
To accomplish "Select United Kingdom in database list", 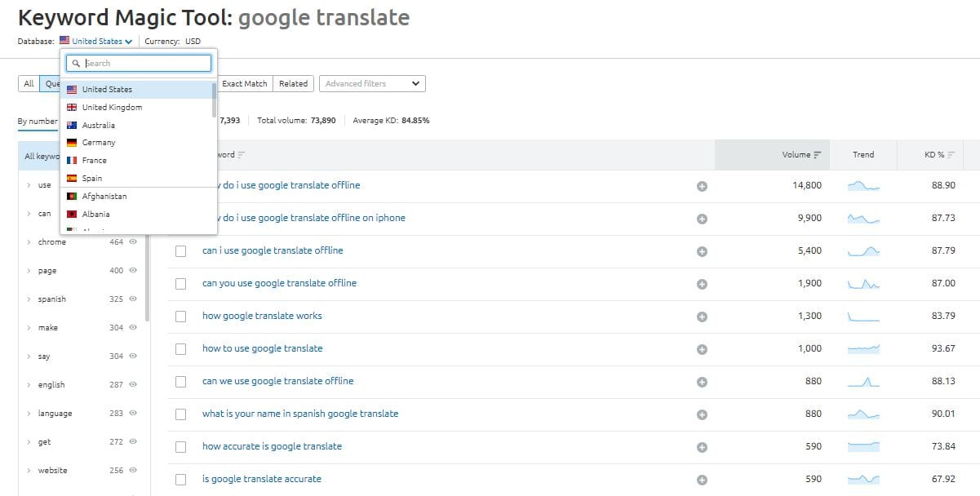I will pyautogui.click(x=136, y=108).
